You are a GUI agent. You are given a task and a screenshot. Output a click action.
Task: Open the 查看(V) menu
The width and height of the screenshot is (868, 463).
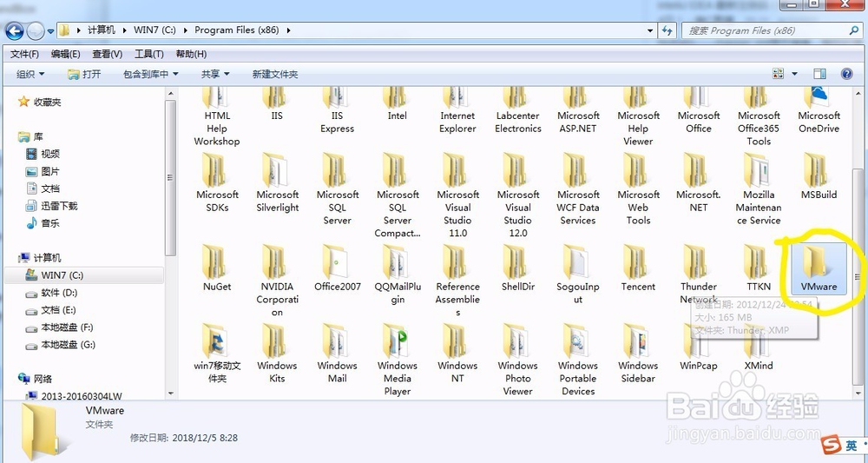108,54
